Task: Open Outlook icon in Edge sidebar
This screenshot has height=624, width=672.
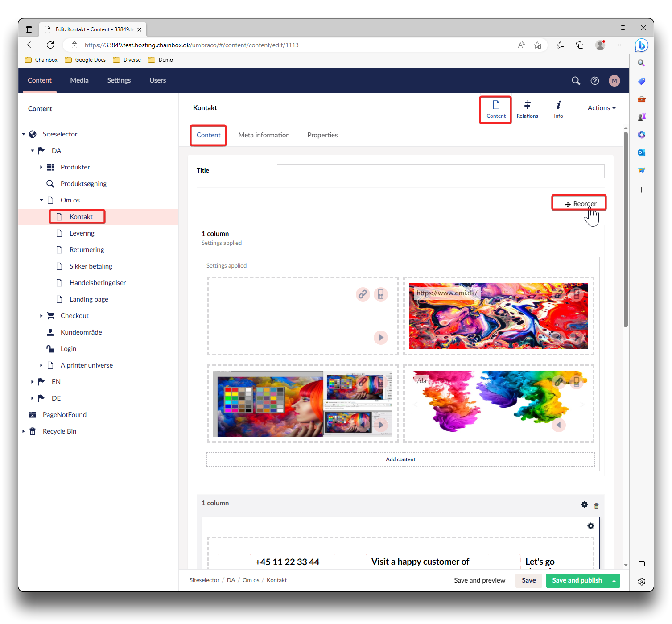Action: 641,153
